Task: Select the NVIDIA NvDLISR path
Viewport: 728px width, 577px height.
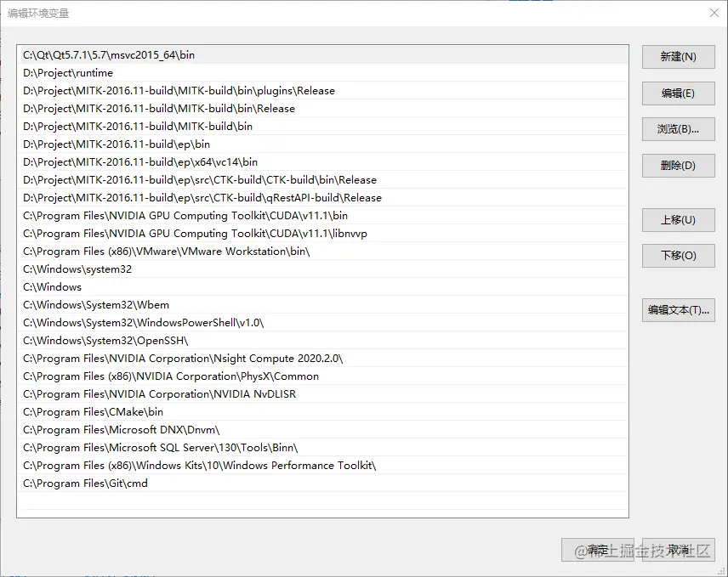Action: [x=324, y=394]
